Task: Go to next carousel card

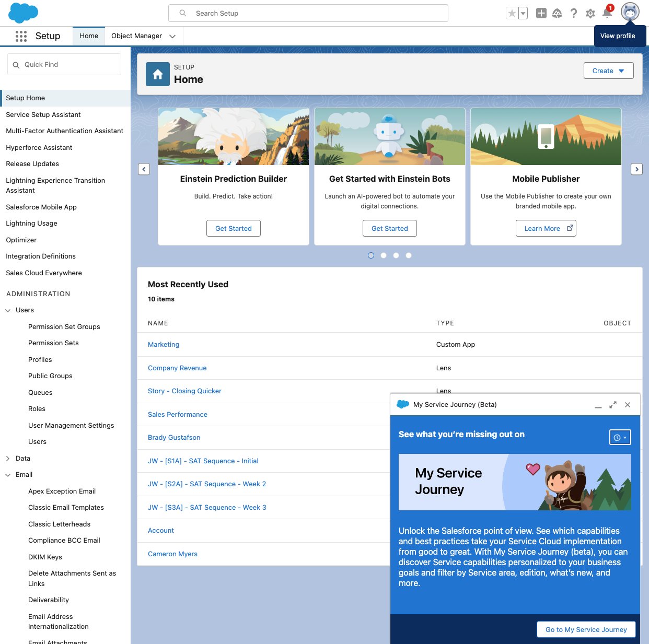Action: click(636, 169)
